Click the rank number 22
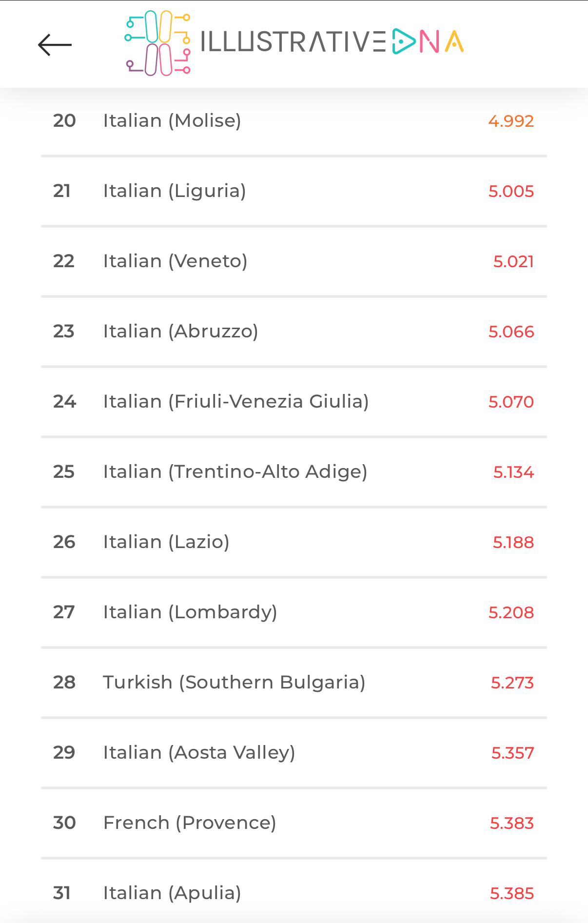The height and width of the screenshot is (923, 588). click(64, 261)
